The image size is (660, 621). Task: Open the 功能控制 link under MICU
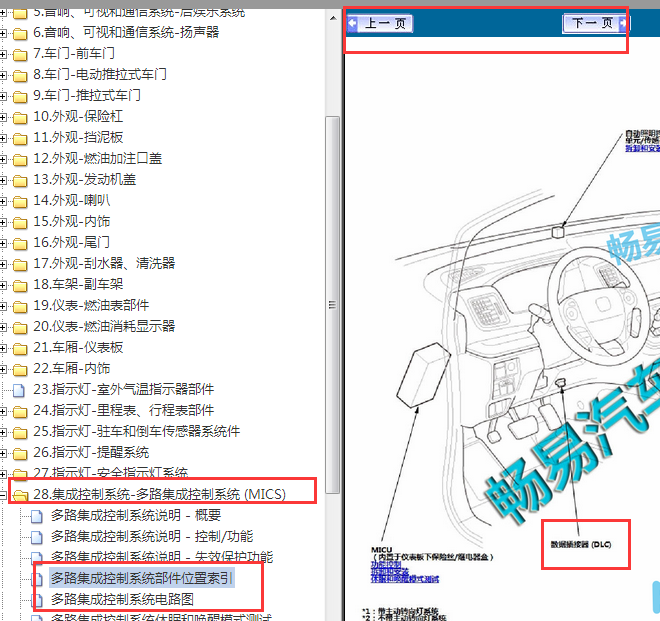pos(386,565)
